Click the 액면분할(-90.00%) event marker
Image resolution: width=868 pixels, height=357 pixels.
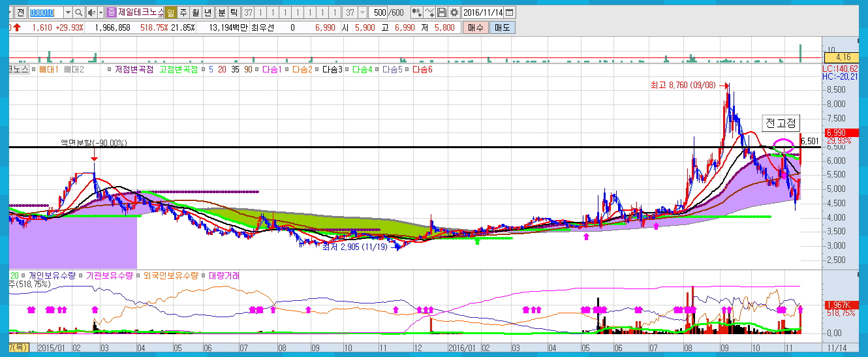coord(93,142)
